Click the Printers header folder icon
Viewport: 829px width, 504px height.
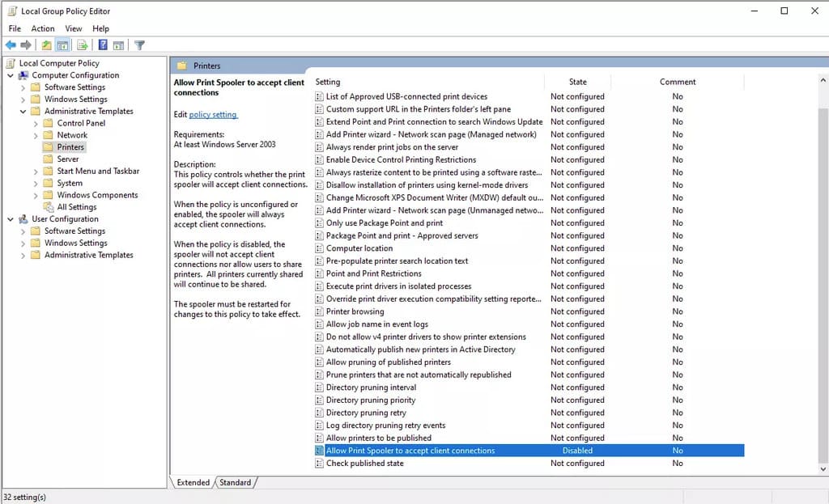182,66
